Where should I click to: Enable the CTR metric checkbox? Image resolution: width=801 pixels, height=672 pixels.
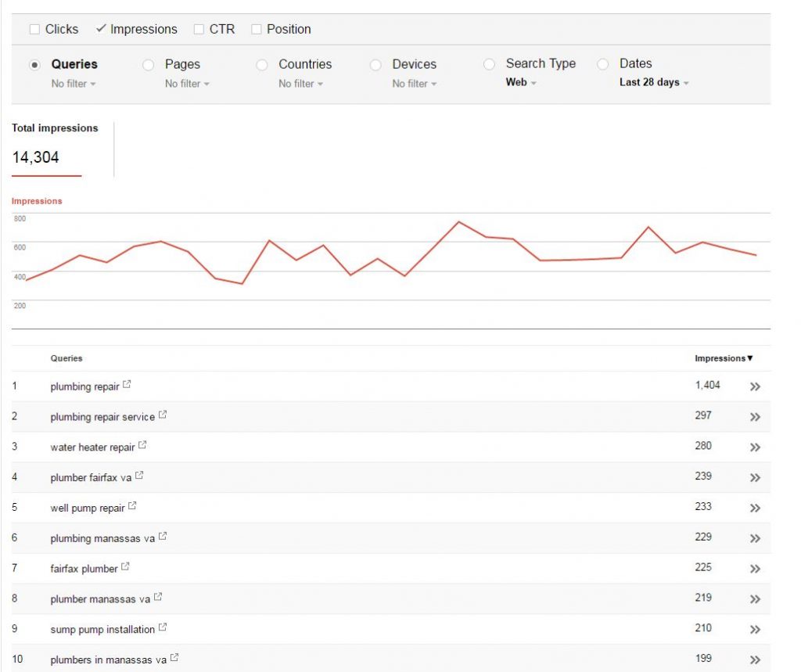198,28
